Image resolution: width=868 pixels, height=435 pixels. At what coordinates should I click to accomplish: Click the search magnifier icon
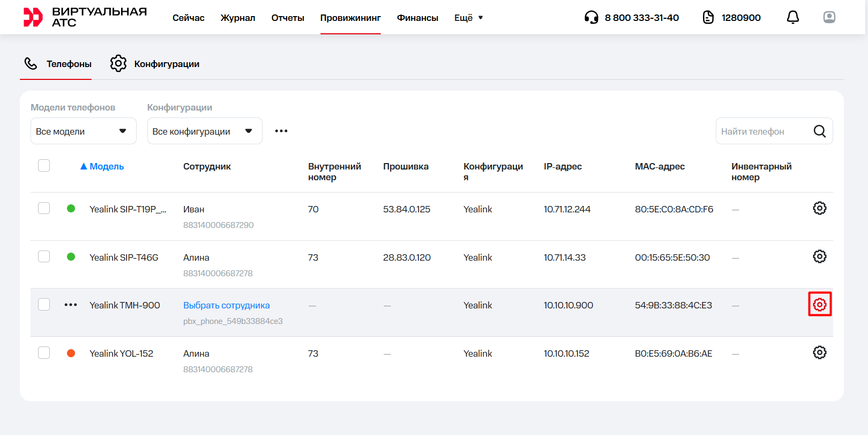[819, 131]
